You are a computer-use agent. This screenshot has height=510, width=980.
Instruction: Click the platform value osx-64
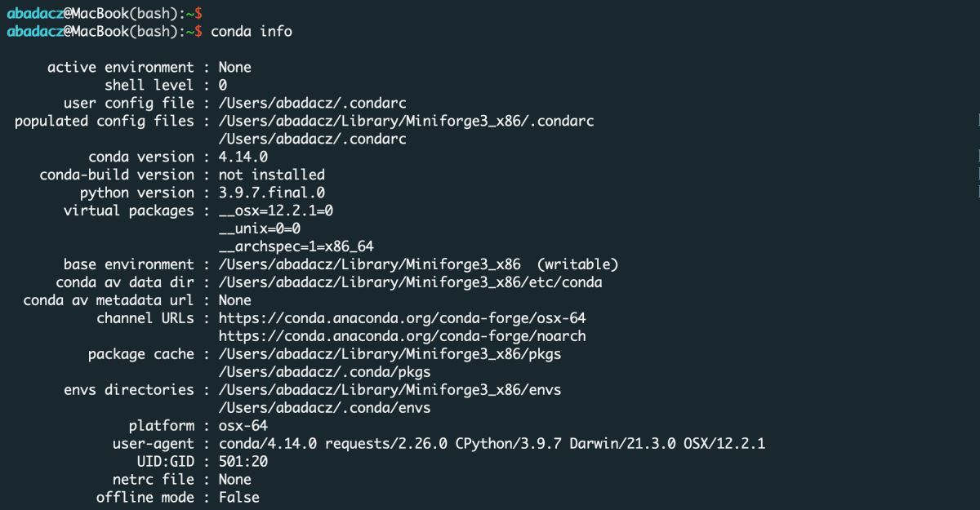point(243,426)
